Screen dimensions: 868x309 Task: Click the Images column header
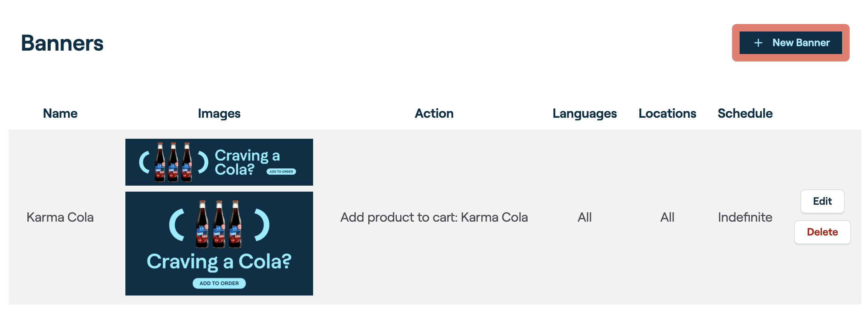(x=219, y=113)
